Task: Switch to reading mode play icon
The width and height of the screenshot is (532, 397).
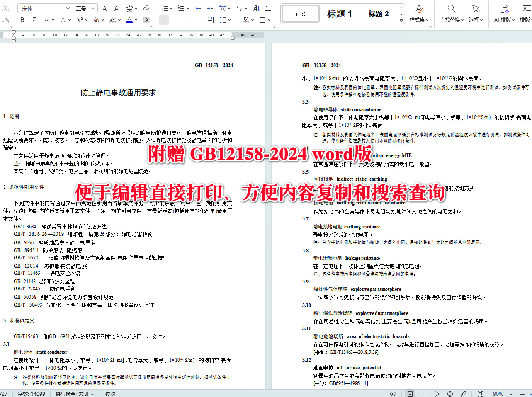Action: tap(437, 394)
